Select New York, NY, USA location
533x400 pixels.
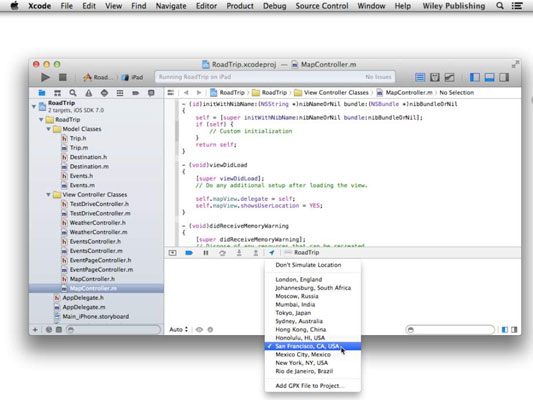coord(313,363)
